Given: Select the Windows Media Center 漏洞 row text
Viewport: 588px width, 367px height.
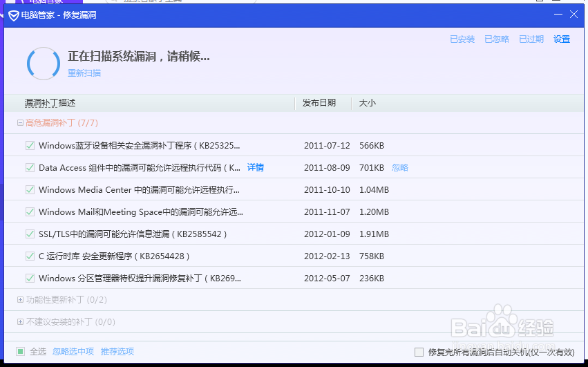Looking at the screenshot, I should 139,190.
